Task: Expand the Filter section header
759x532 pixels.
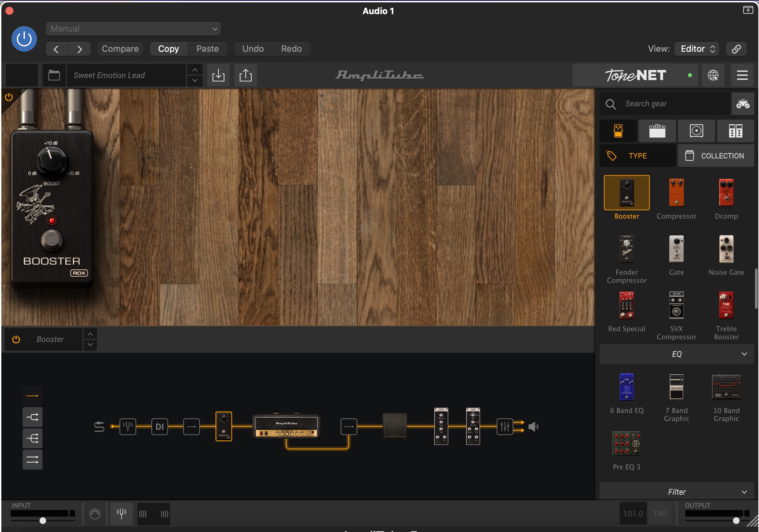Action: pyautogui.click(x=677, y=492)
